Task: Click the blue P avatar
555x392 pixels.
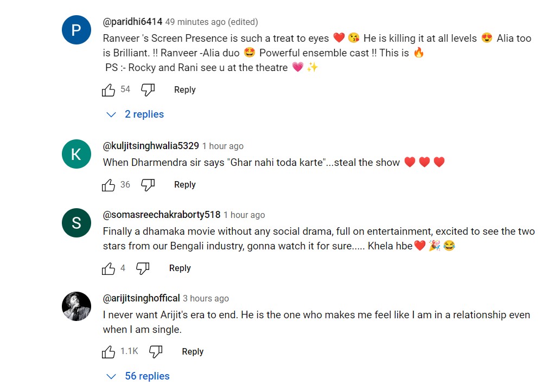Action: (x=76, y=30)
